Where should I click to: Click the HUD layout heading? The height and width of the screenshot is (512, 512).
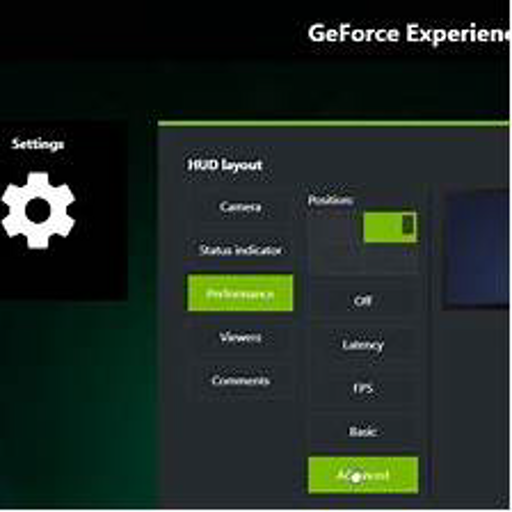[225, 165]
